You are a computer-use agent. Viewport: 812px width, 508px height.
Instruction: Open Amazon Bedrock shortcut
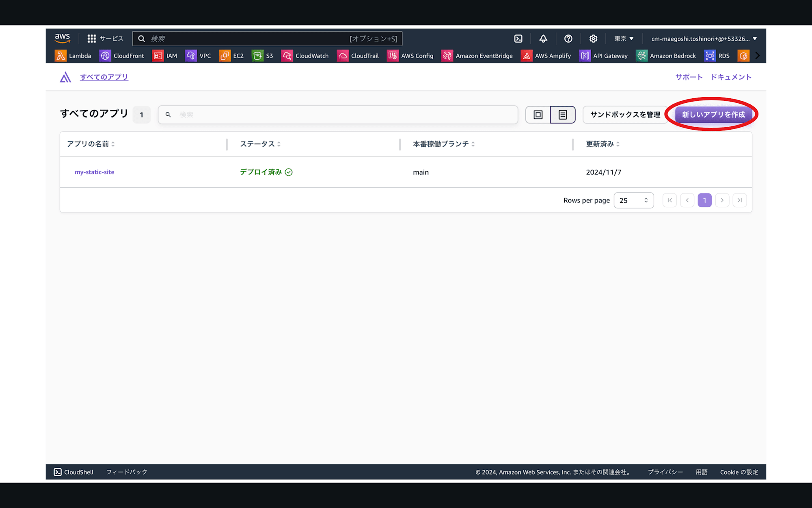pyautogui.click(x=666, y=56)
